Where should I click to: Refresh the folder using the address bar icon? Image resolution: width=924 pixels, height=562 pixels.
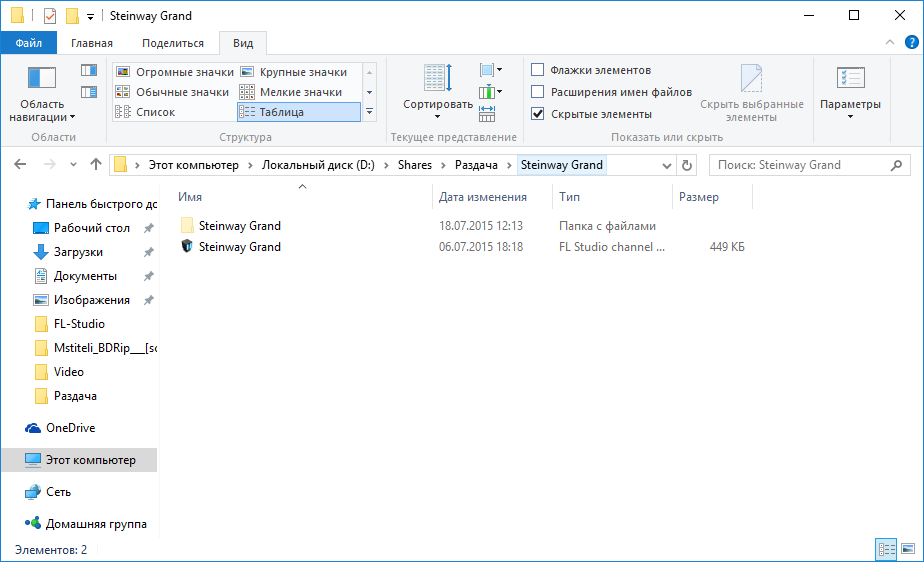click(686, 165)
